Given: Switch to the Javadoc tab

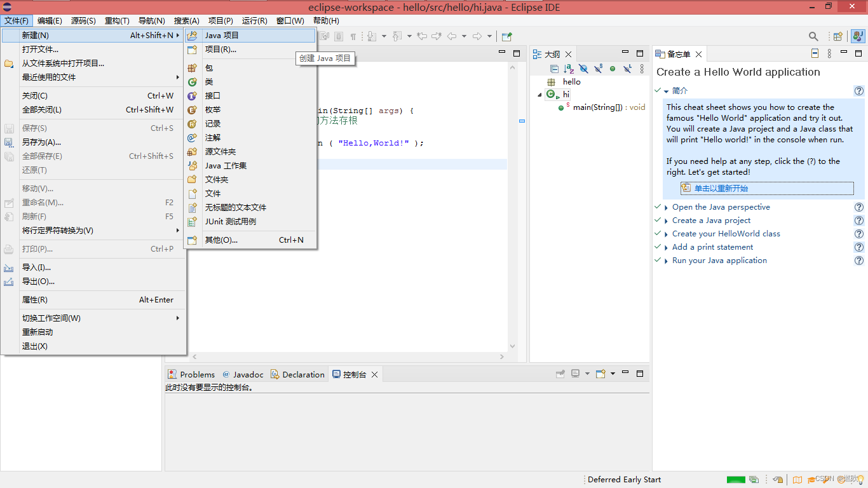Looking at the screenshot, I should pyautogui.click(x=243, y=374).
